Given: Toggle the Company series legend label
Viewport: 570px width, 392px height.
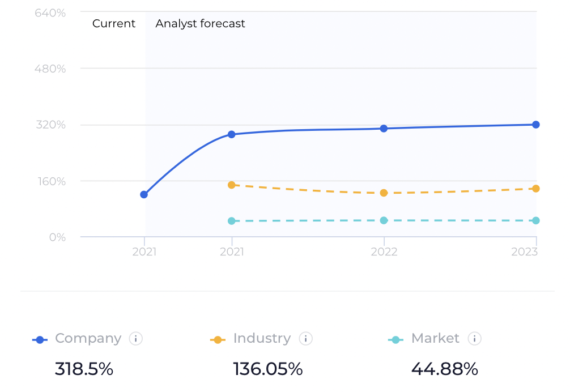Looking at the screenshot, I should tap(88, 339).
